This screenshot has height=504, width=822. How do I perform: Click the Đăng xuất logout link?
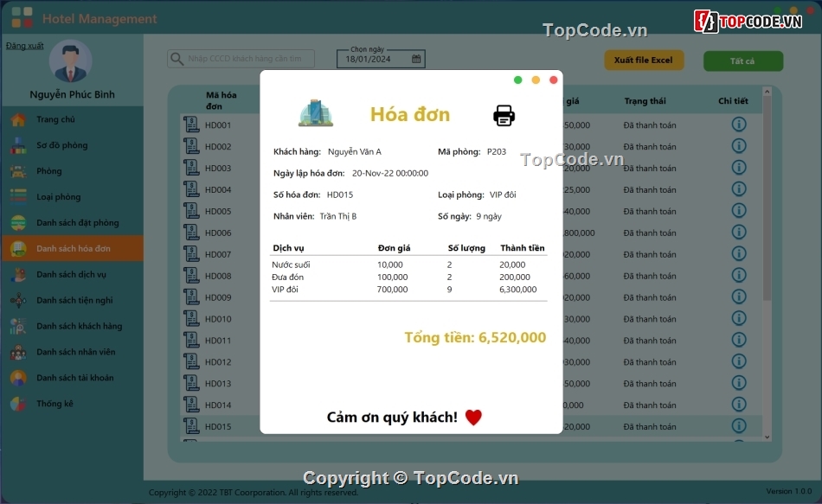click(23, 45)
